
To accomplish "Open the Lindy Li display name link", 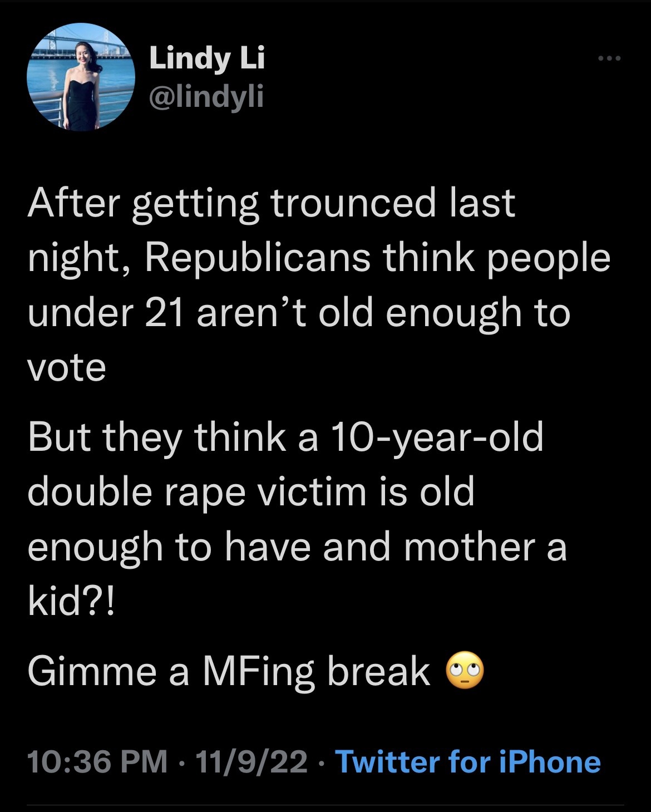I will [x=207, y=58].
